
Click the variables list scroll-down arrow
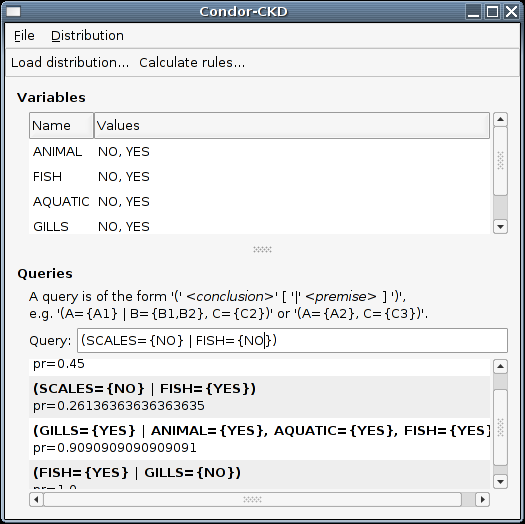point(500,227)
